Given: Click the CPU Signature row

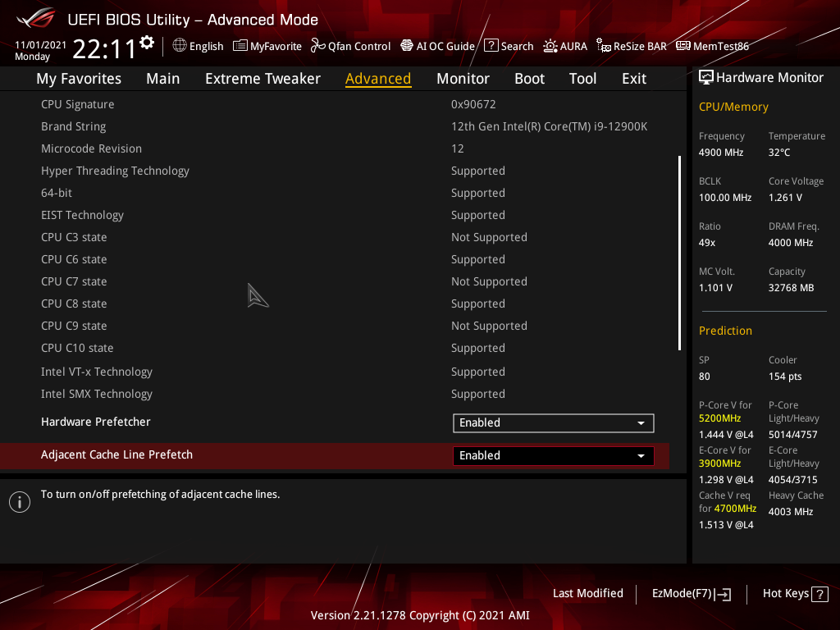Looking at the screenshot, I should 335,104.
